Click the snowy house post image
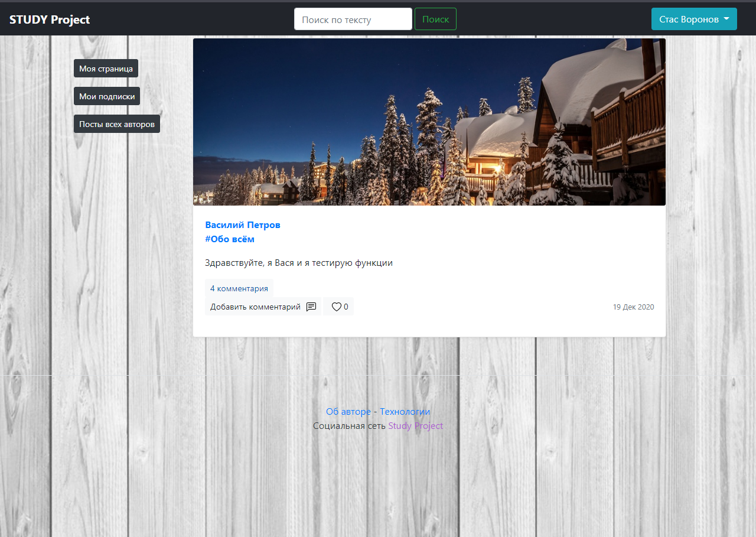Viewport: 756px width, 537px height. [x=429, y=122]
